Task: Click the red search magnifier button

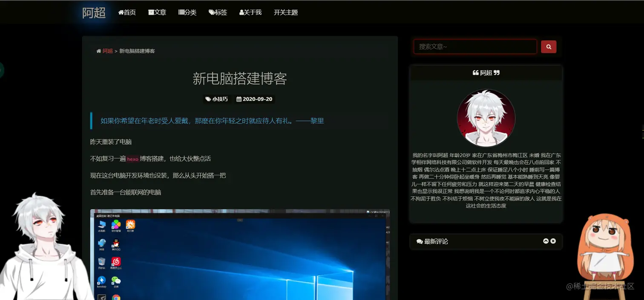Action: pos(549,47)
